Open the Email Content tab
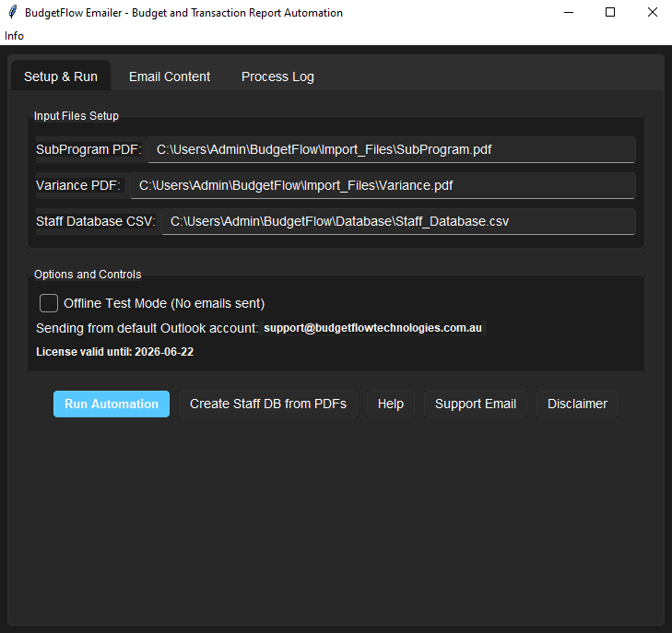 pyautogui.click(x=170, y=76)
